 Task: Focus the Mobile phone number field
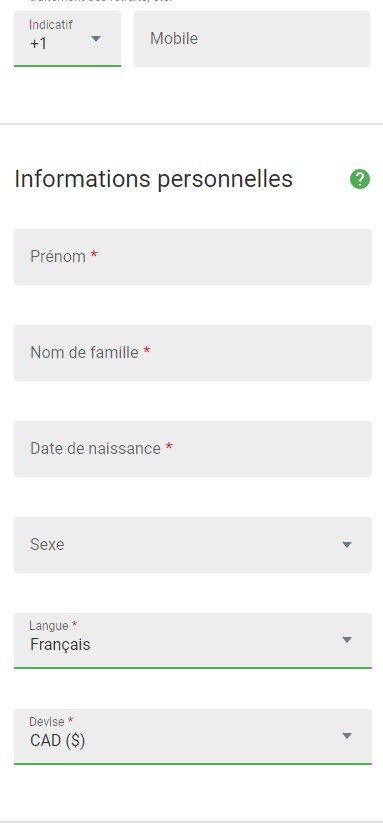[251, 39]
